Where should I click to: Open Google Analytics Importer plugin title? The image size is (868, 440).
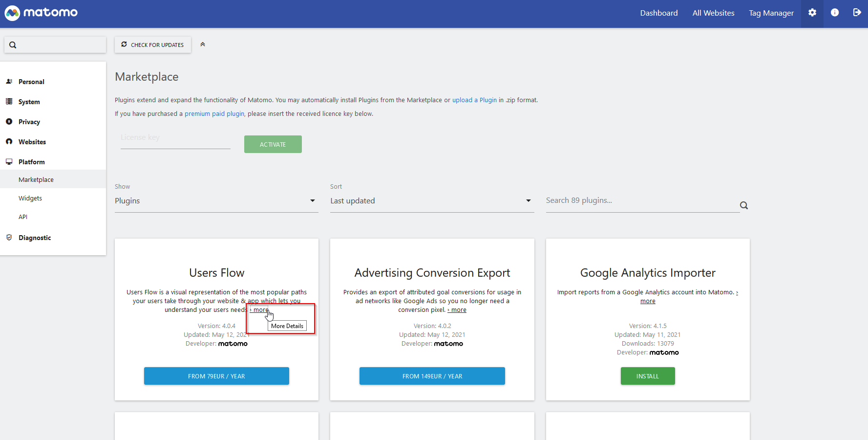coord(648,273)
